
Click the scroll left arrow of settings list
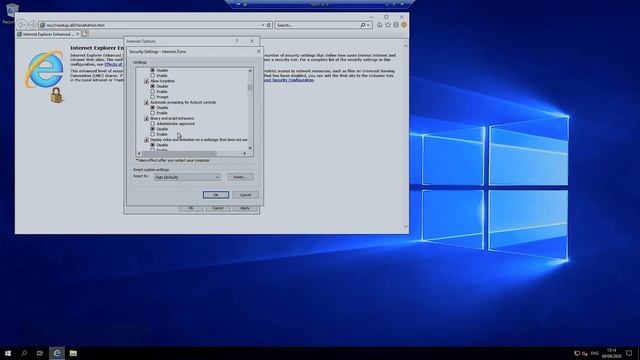click(139, 153)
